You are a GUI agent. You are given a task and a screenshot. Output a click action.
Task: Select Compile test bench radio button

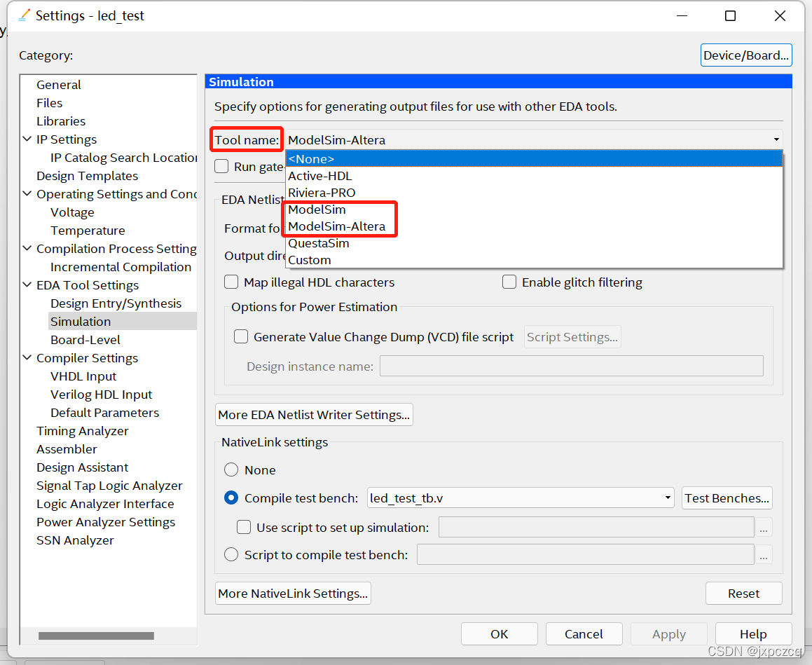(231, 498)
